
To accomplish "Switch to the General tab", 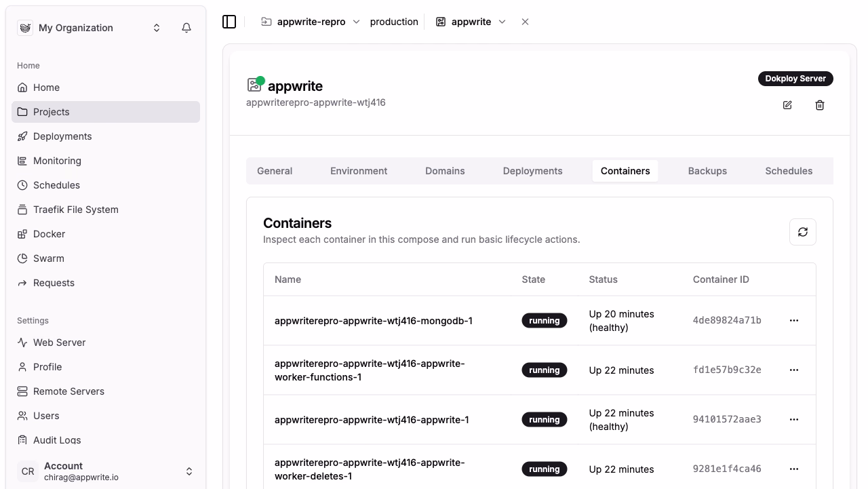I will [x=275, y=171].
